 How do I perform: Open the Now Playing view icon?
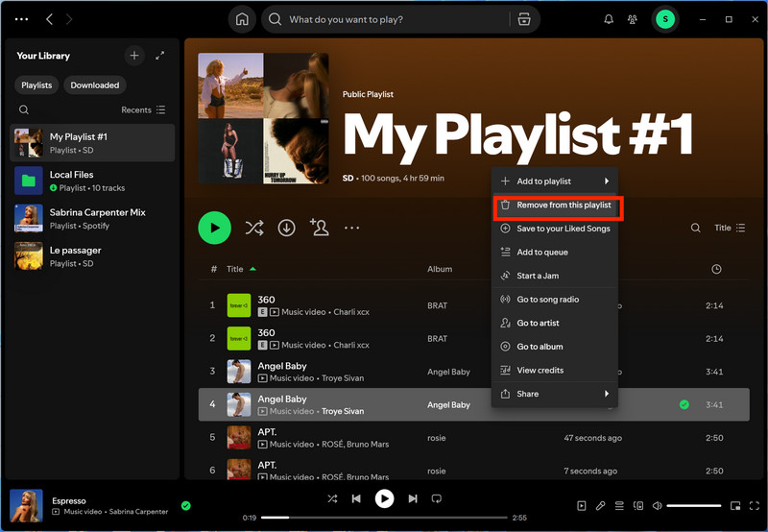click(582, 505)
